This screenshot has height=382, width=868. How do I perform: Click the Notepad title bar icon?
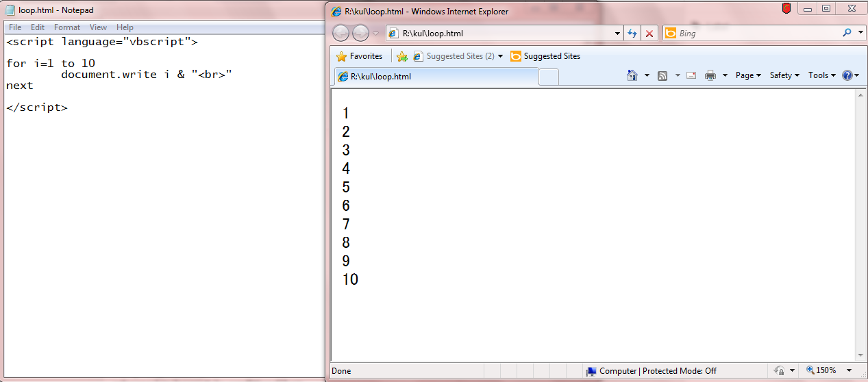[x=10, y=10]
